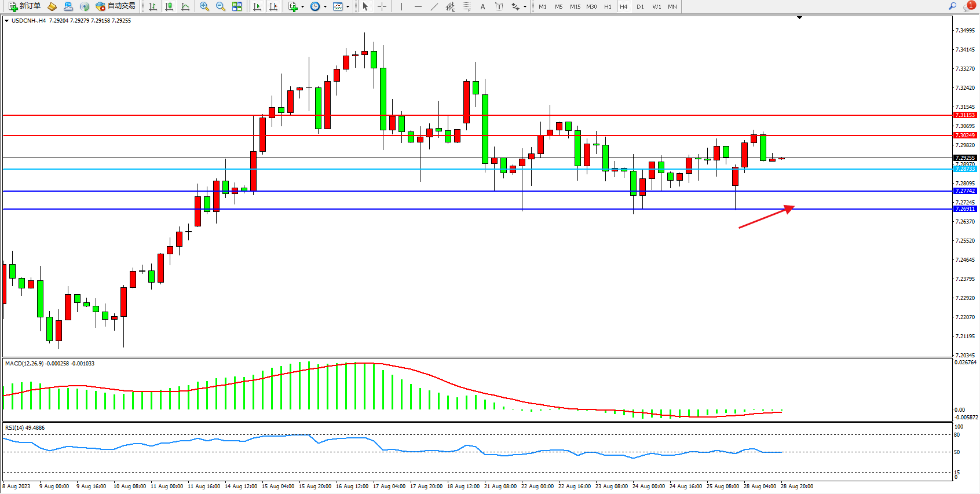Switch chart to candlestick mode
This screenshot has width=980, height=494.
(169, 6)
